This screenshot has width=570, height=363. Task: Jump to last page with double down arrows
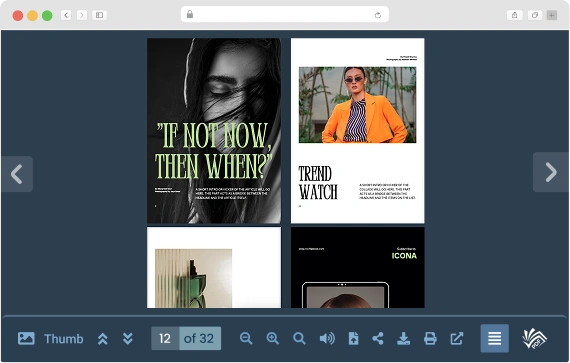(128, 338)
